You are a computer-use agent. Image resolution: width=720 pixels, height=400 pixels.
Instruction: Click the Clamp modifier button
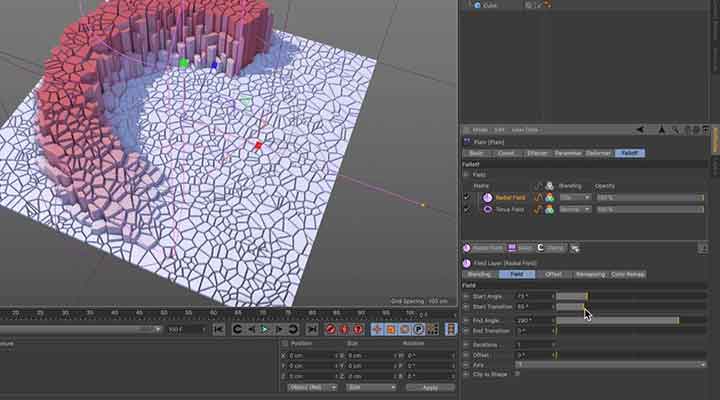click(x=551, y=248)
